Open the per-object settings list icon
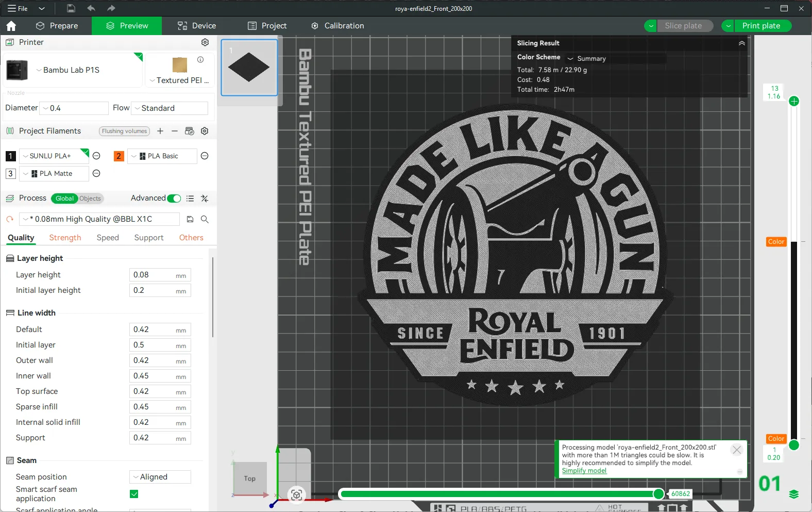812x512 pixels. click(190, 199)
